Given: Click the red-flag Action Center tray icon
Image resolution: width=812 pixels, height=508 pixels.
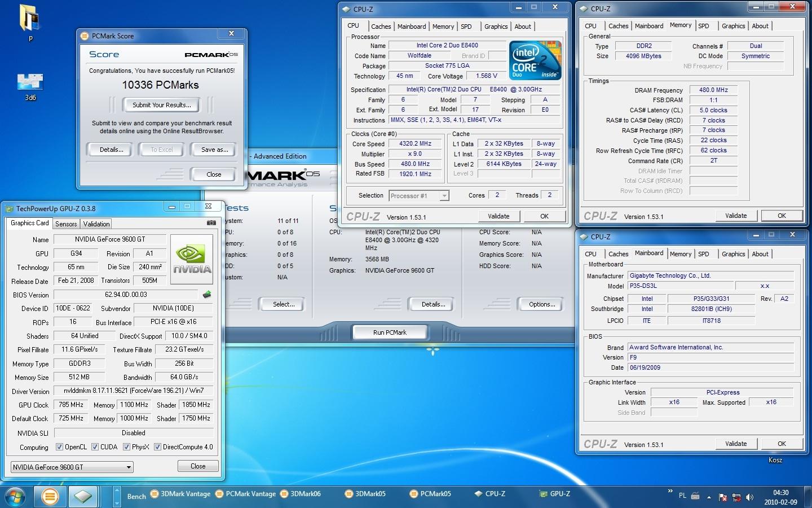Looking at the screenshot, I should pyautogui.click(x=723, y=497).
